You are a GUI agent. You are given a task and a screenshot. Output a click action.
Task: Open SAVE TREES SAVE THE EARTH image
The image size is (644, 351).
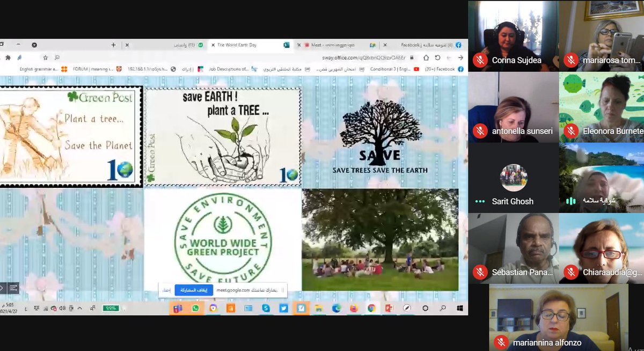pyautogui.click(x=380, y=137)
